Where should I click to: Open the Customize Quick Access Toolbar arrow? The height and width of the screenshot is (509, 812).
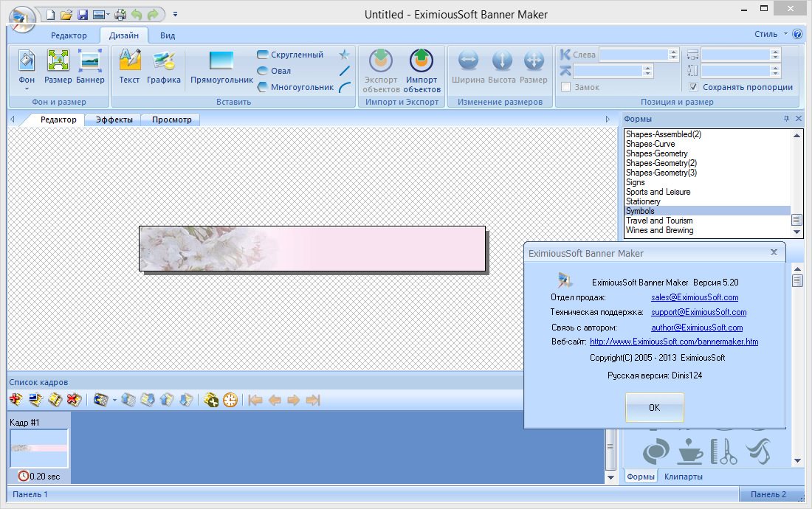[x=175, y=15]
